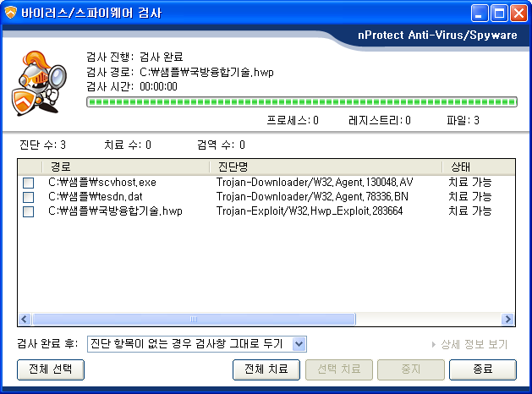Screen dimensions: 532x394
Task: Click 치료 가능 status of scvhost.exe
Action: coord(470,183)
